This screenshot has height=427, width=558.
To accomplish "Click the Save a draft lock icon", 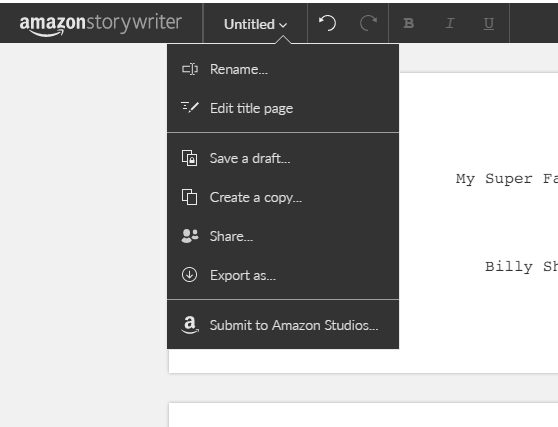I will pos(189,158).
